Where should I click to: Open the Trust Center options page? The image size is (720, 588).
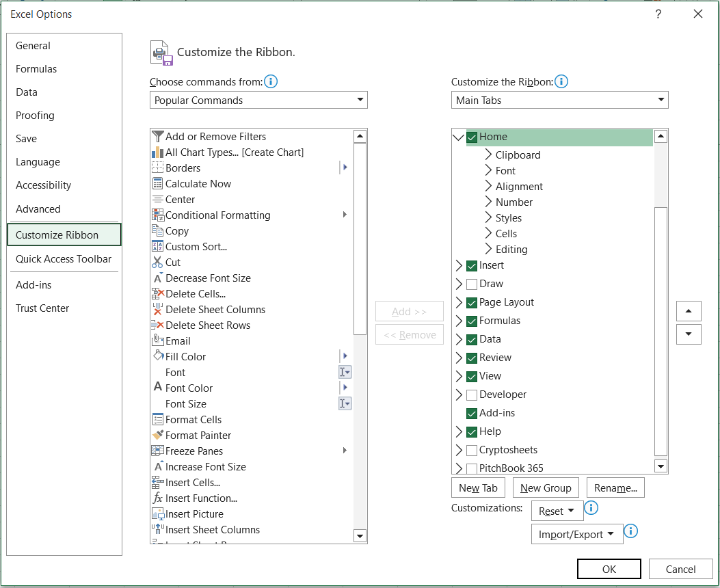[x=42, y=308]
